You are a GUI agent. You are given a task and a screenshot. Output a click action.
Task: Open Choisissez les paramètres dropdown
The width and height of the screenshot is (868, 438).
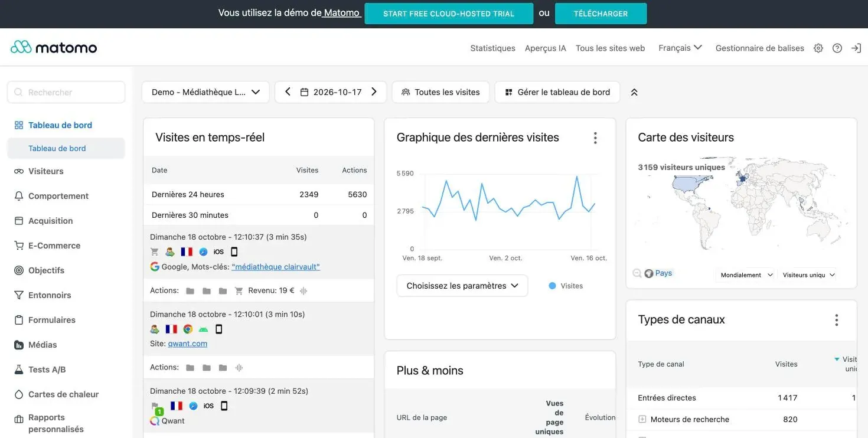tap(462, 286)
